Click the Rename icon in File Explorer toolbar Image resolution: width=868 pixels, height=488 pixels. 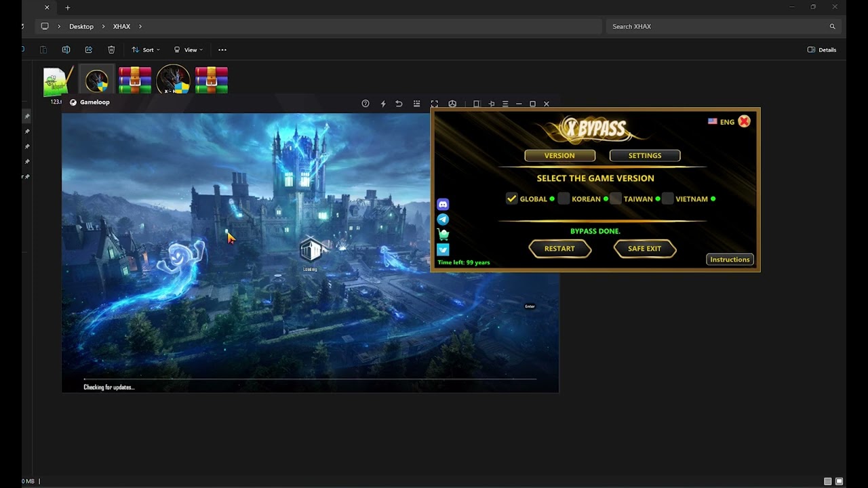point(66,49)
